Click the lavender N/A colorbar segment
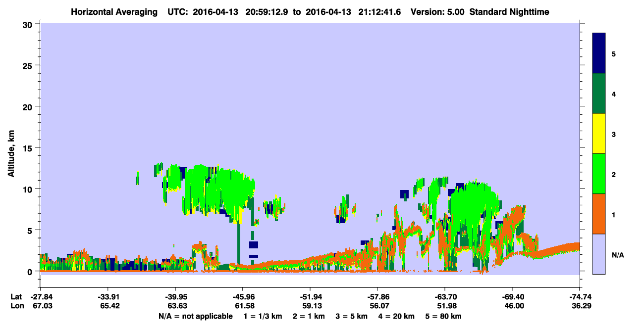Image resolution: width=644 pixels, height=330 pixels. tap(599, 254)
